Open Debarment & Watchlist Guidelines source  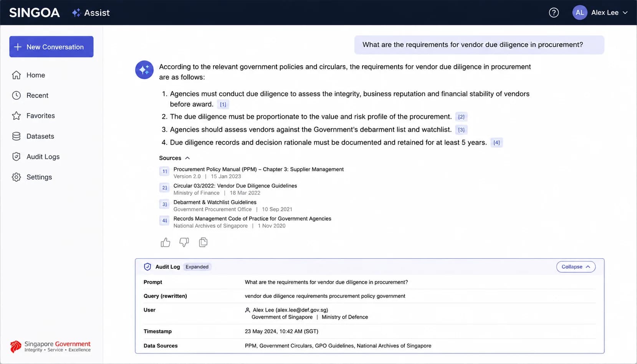coord(215,202)
